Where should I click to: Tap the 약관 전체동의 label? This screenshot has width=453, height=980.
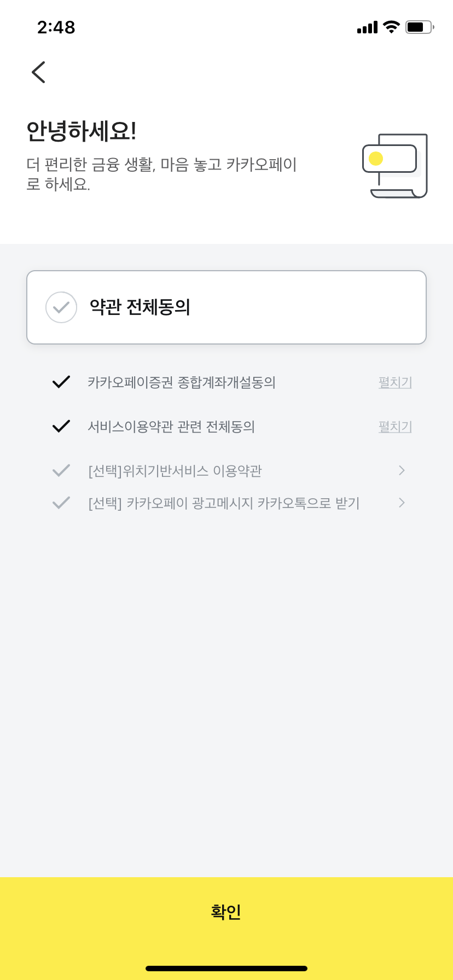[140, 307]
